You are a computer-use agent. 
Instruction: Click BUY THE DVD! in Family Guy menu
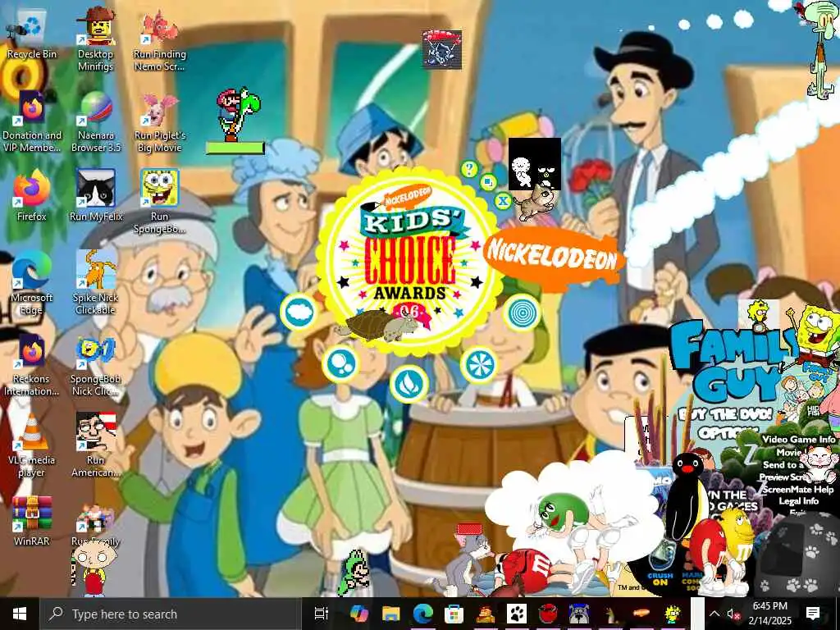[x=724, y=414]
